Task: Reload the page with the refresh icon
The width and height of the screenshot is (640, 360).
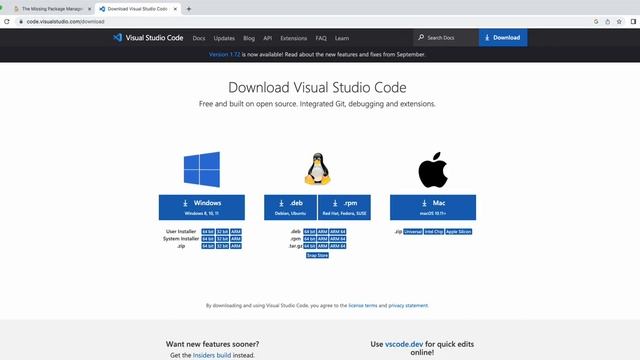Action: [x=7, y=22]
